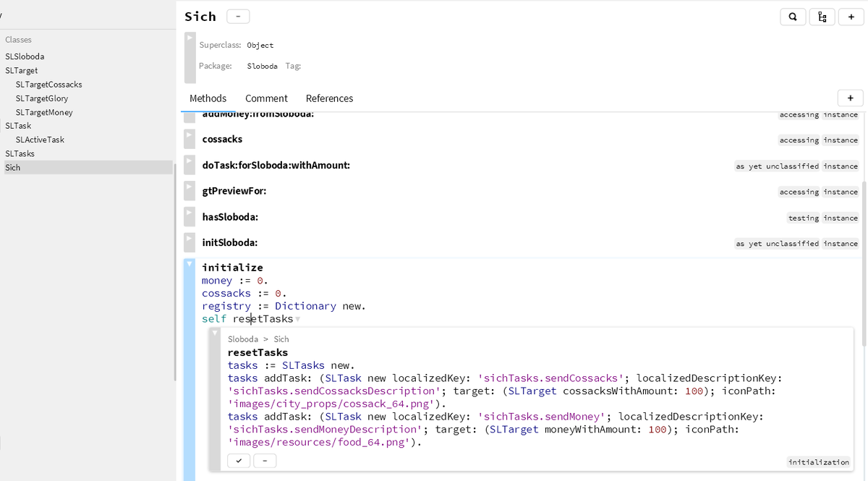Click the Sloboda package link

[x=262, y=66]
